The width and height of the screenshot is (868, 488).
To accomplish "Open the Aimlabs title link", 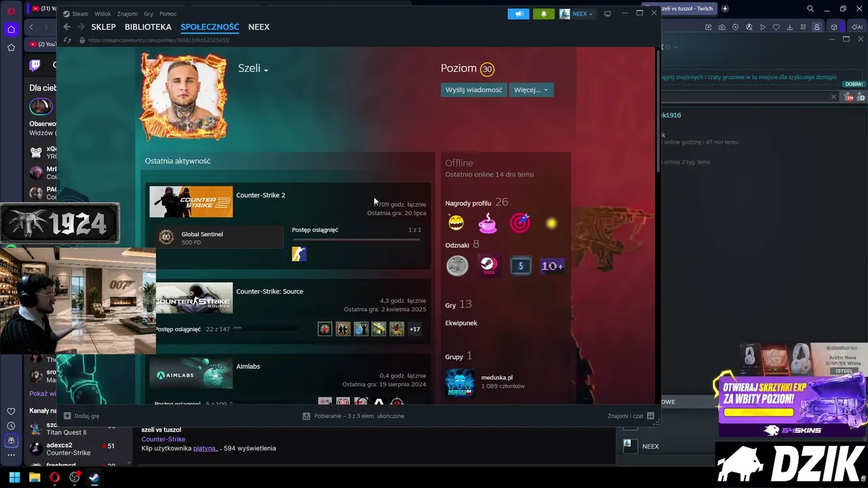I will tap(248, 367).
